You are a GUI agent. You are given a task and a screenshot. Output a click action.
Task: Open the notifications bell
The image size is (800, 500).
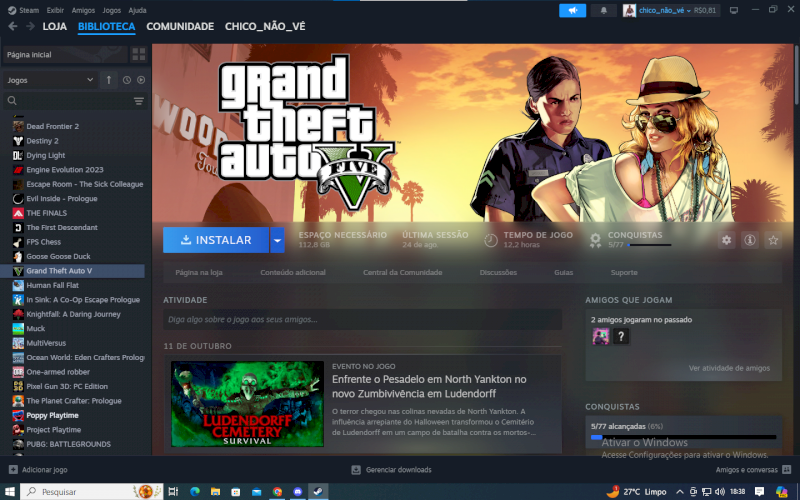[604, 10]
